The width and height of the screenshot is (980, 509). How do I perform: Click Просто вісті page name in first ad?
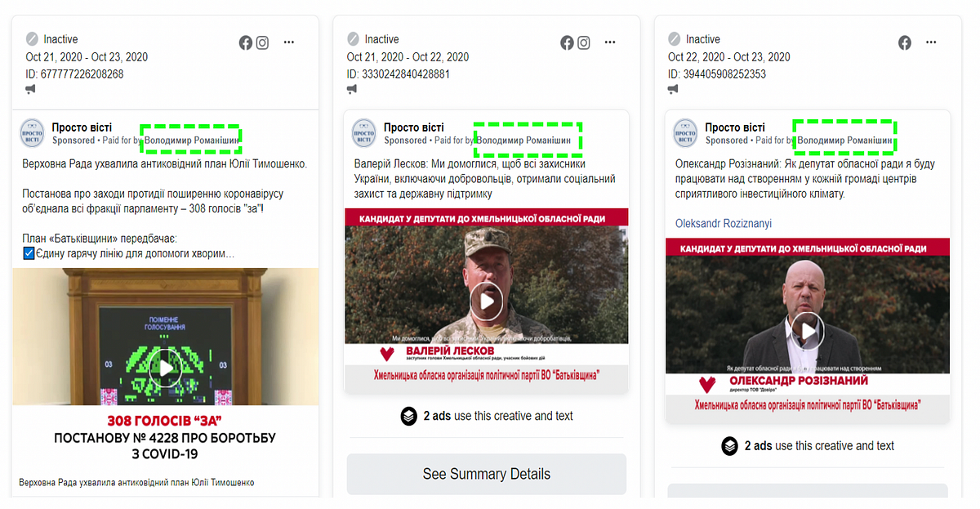(x=82, y=127)
